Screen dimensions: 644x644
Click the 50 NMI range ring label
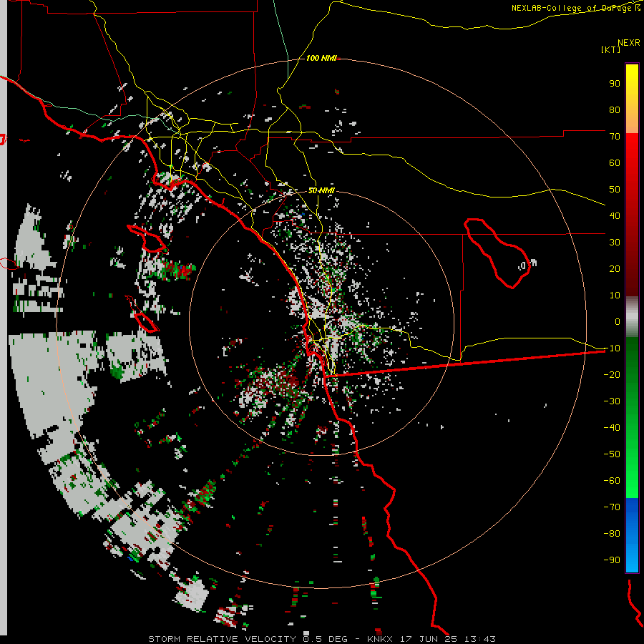[x=321, y=190]
